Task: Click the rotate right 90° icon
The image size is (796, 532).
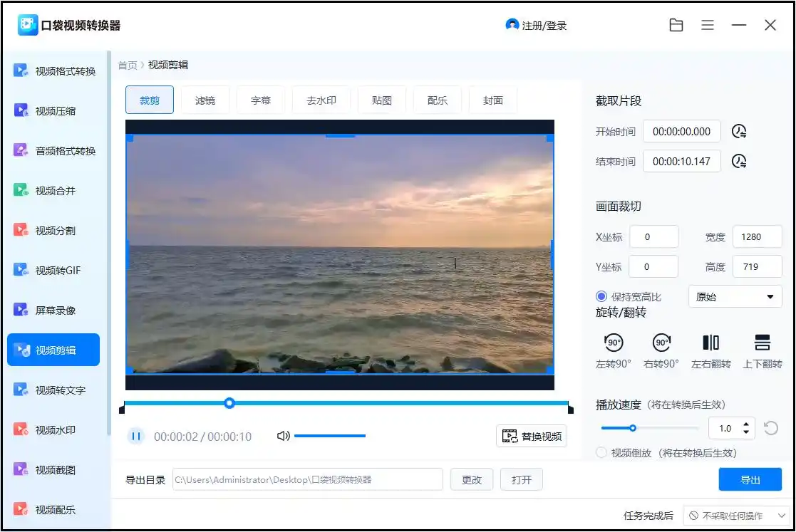Action: point(662,343)
